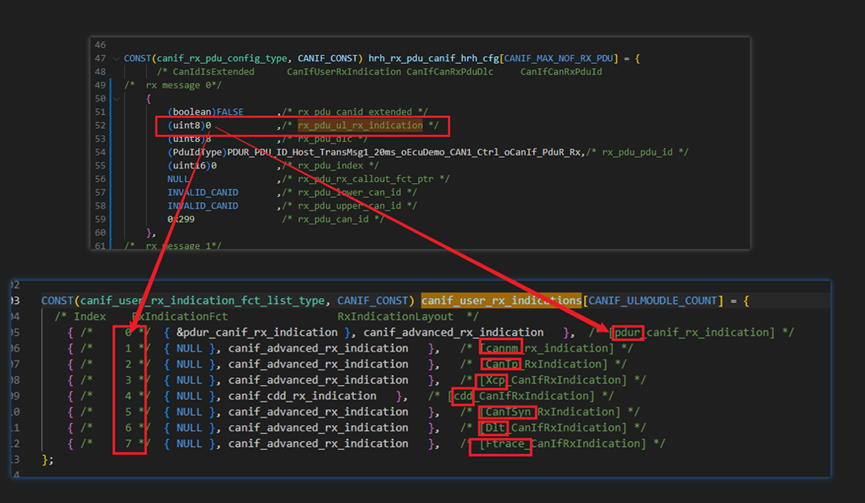Click canif_advanced_rx_indication in index 0 row
Viewport: 865px width, 503px height.
pyautogui.click(x=453, y=333)
